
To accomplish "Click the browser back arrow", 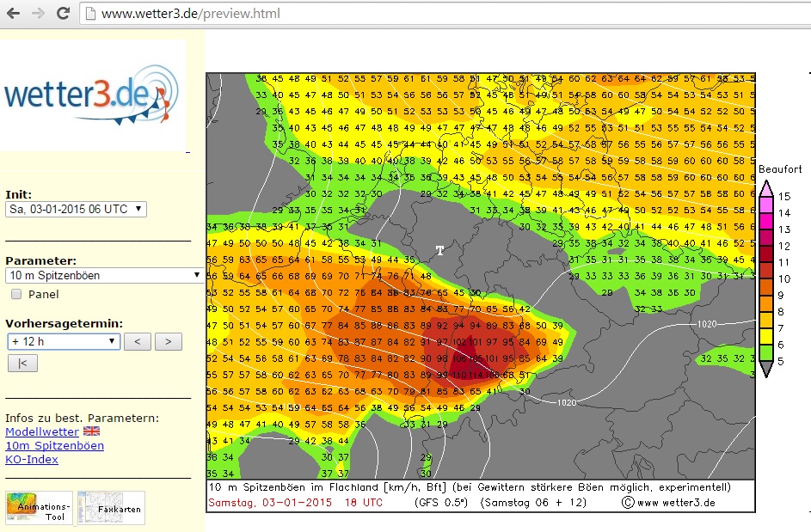I will (x=15, y=14).
